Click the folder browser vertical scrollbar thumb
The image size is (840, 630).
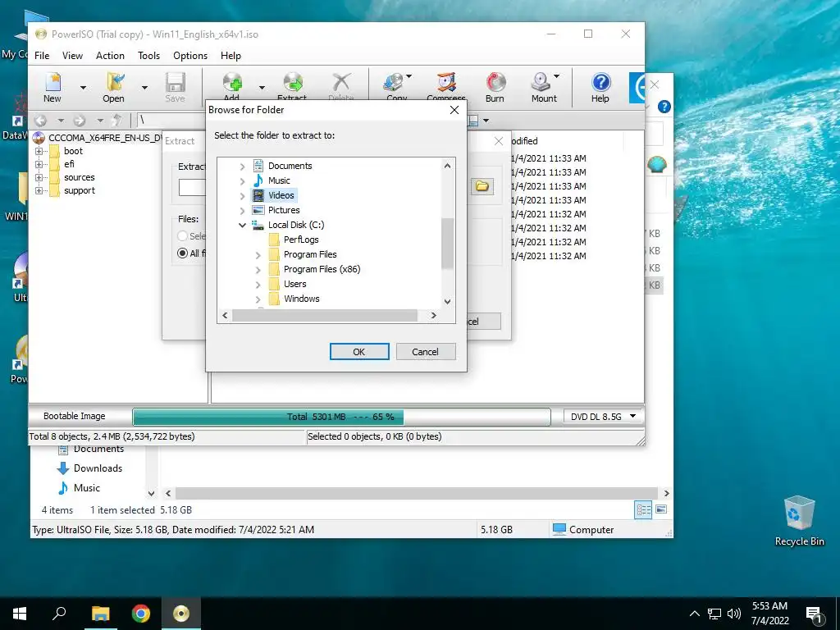pyautogui.click(x=447, y=243)
